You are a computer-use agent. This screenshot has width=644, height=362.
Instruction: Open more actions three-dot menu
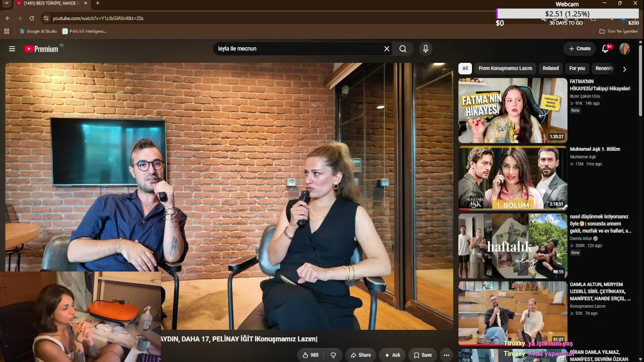point(446,355)
